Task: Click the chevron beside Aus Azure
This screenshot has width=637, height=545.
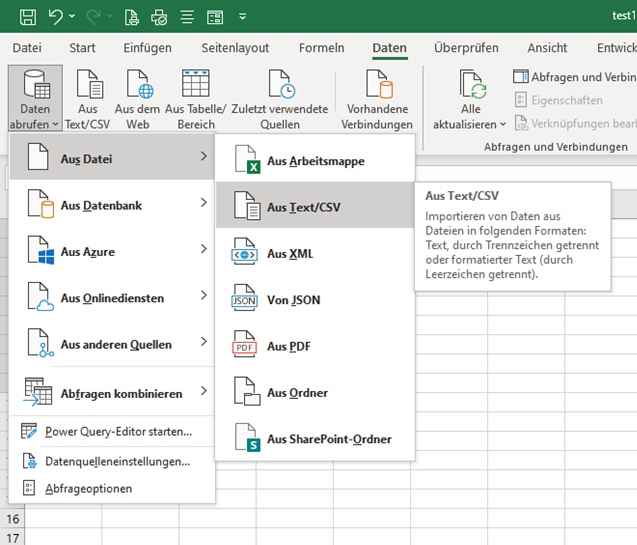Action: coord(204,249)
